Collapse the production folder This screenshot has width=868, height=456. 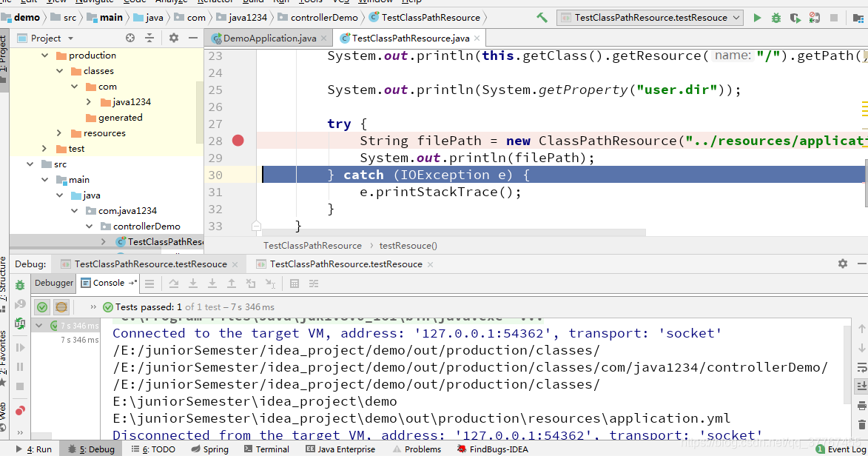click(45, 56)
